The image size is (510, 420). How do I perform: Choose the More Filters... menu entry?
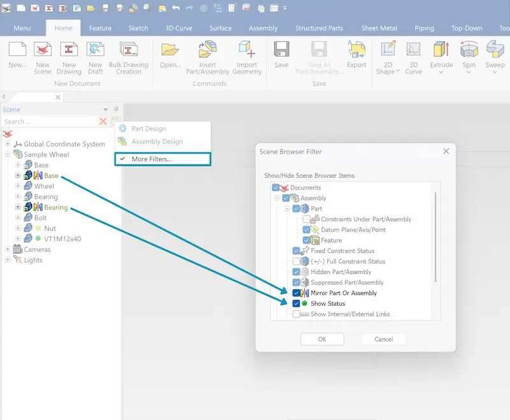pyautogui.click(x=163, y=159)
